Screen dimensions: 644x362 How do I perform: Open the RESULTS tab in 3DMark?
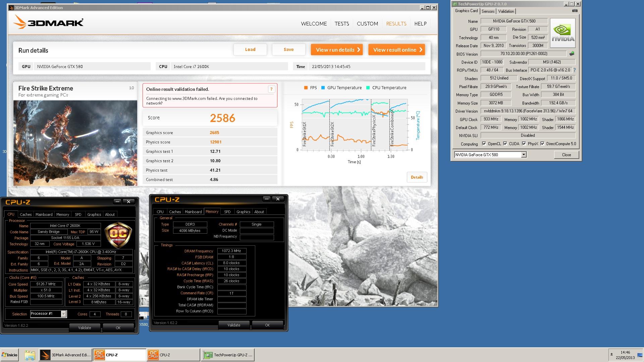[396, 23]
